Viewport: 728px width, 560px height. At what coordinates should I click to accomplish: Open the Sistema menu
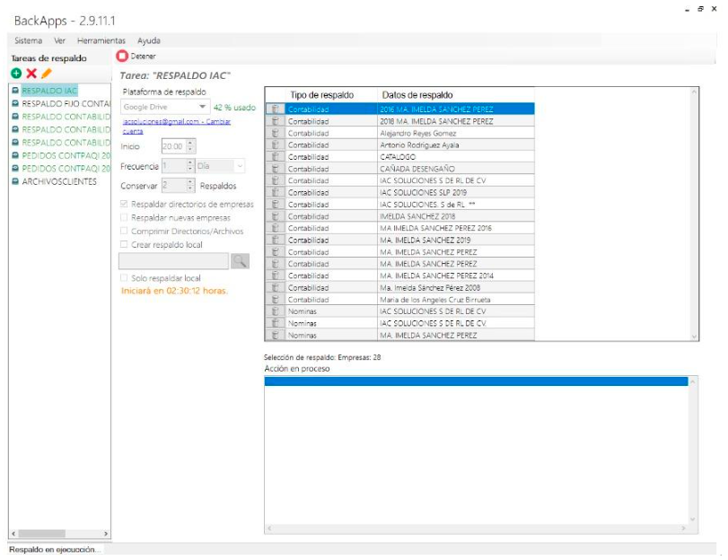pyautogui.click(x=28, y=40)
